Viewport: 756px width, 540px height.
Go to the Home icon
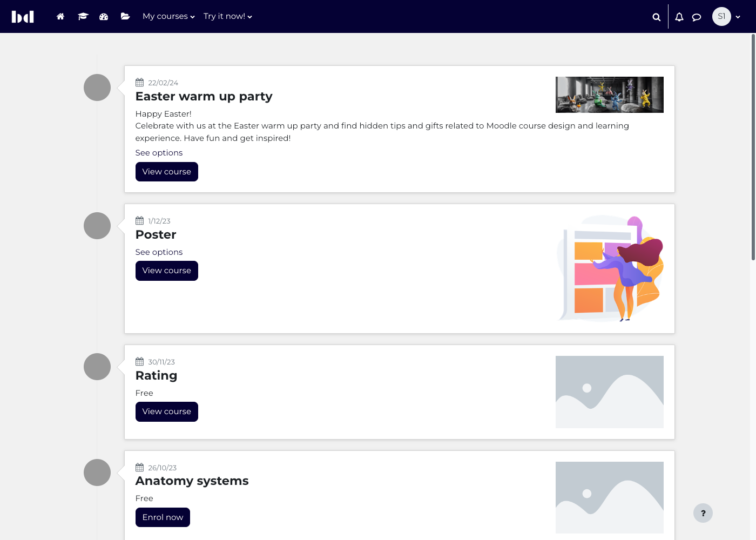point(60,17)
